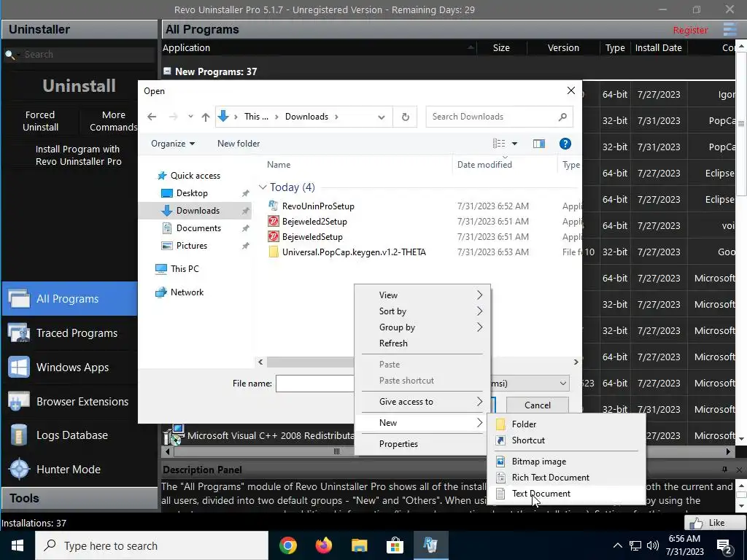Screen dimensions: 747x560
Task: Select Desktop in Quick access
Action: pos(192,193)
